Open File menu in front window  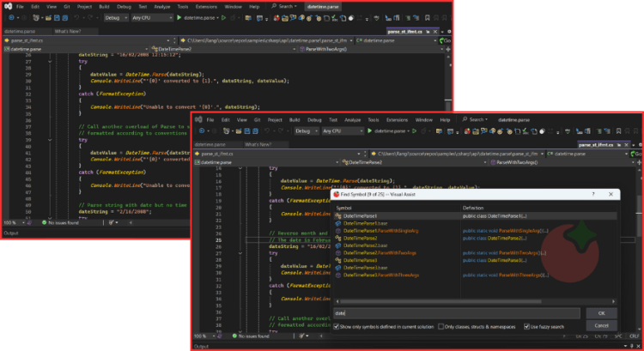point(210,119)
